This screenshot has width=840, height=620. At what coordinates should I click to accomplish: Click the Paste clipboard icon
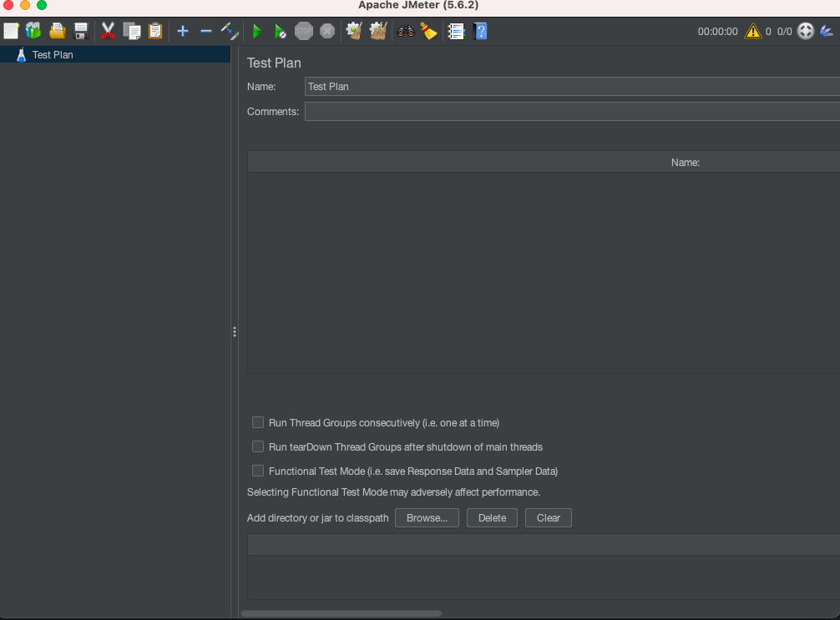coord(155,31)
